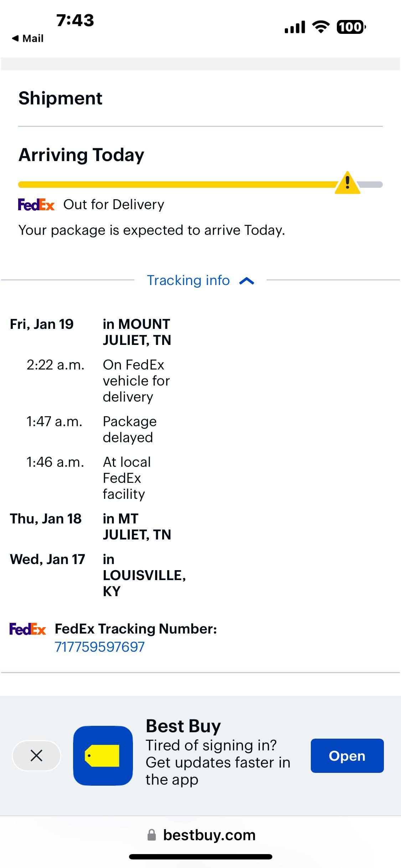The width and height of the screenshot is (401, 868).
Task: Tap the Best Buy yellow tag app icon
Action: tap(103, 755)
